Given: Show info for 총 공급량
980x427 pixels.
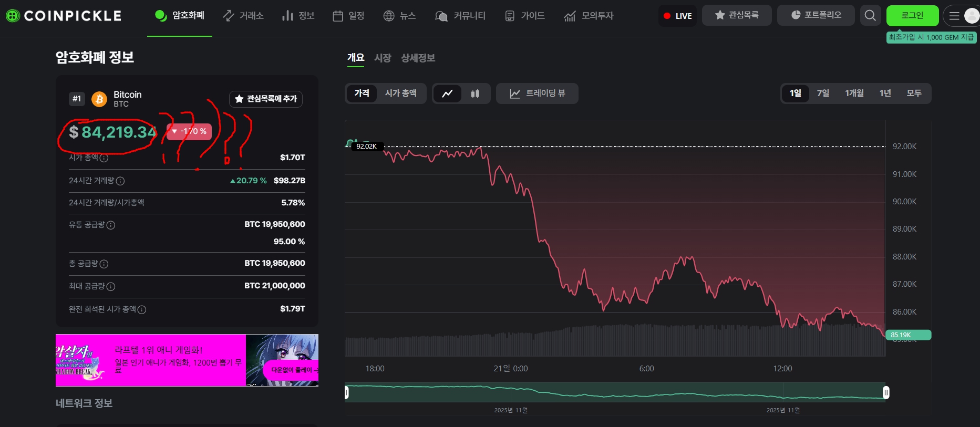Looking at the screenshot, I should coord(104,264).
